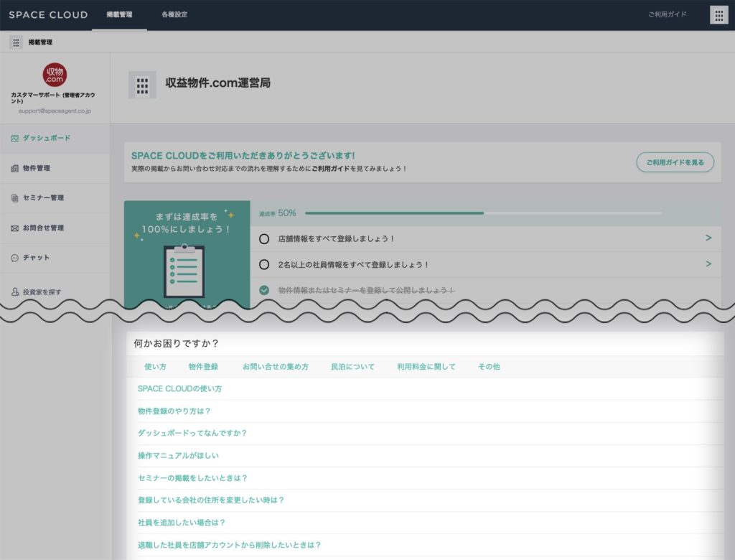Screen dimensions: 735x560
Task: Click the 2名以上の社員情報をすべて登録しましょう！ text
Action: pyautogui.click(x=353, y=264)
